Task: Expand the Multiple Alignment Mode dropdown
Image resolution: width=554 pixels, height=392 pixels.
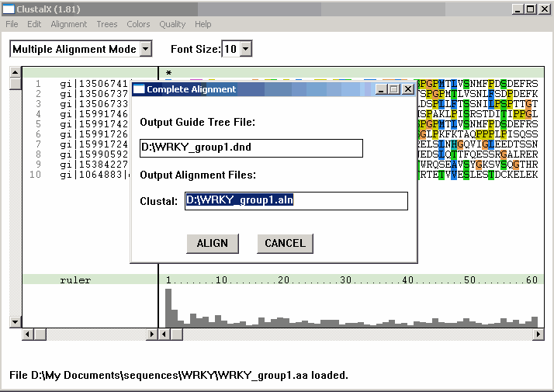Action: click(x=146, y=49)
